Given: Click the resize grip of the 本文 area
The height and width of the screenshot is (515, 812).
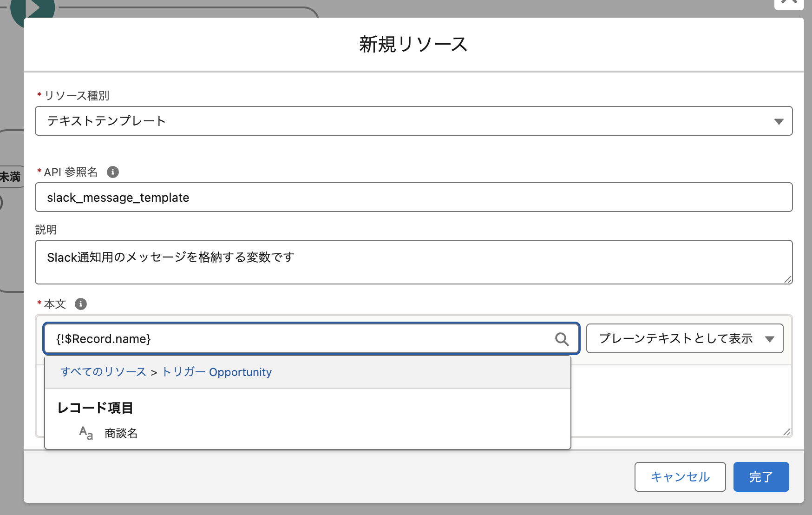Looking at the screenshot, I should [x=788, y=432].
